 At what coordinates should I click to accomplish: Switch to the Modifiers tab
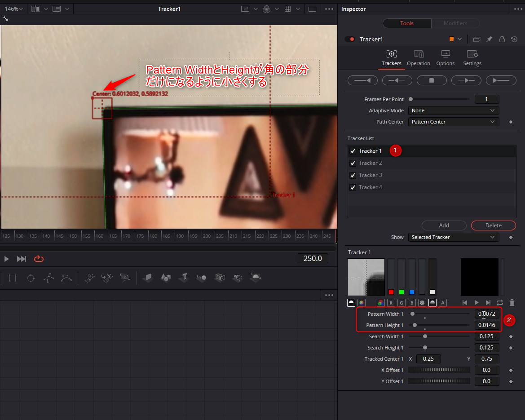(455, 23)
